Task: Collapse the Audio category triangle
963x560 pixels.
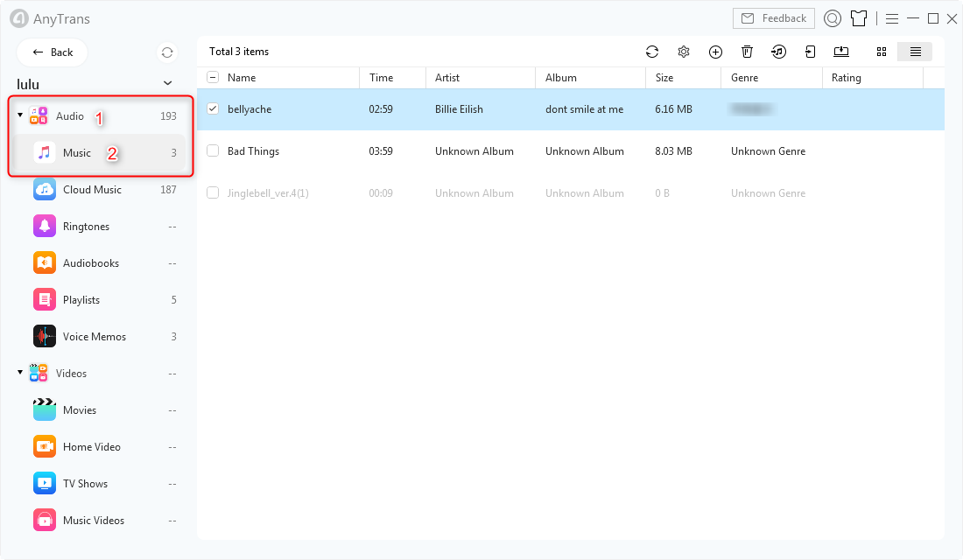Action: (x=19, y=115)
